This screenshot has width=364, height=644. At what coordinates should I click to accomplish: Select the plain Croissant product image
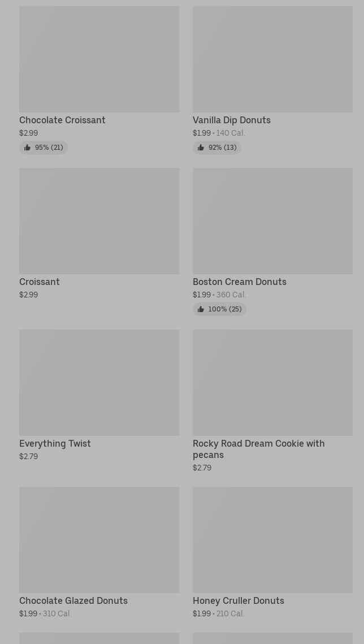(99, 221)
